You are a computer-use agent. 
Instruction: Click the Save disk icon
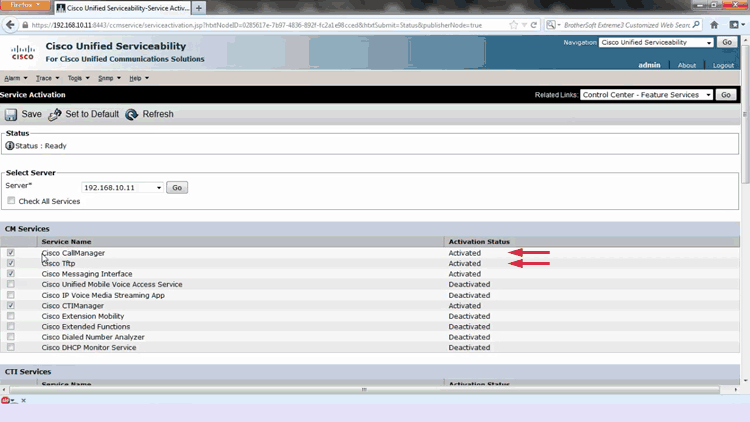[11, 114]
